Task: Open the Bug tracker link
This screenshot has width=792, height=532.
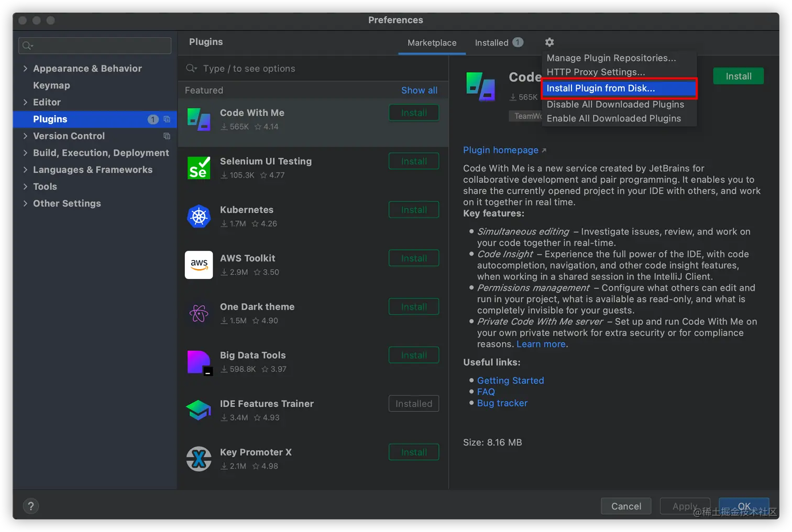Action: click(502, 403)
